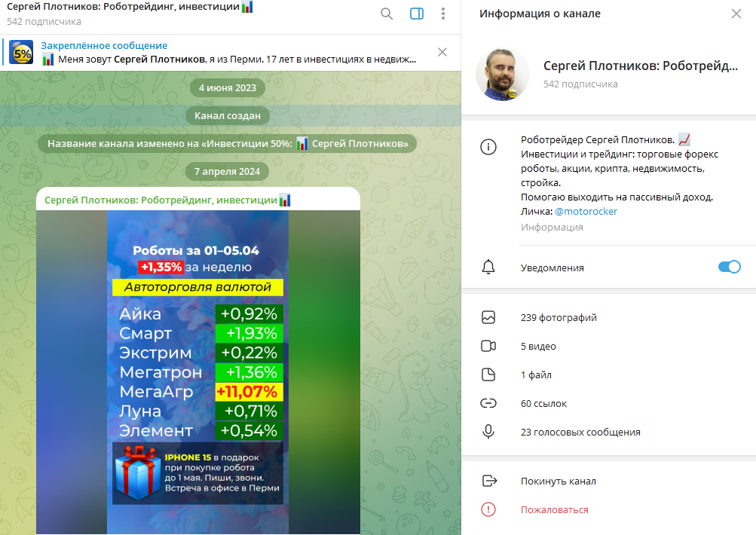Click the 4 июня 2023 date badge

(228, 87)
